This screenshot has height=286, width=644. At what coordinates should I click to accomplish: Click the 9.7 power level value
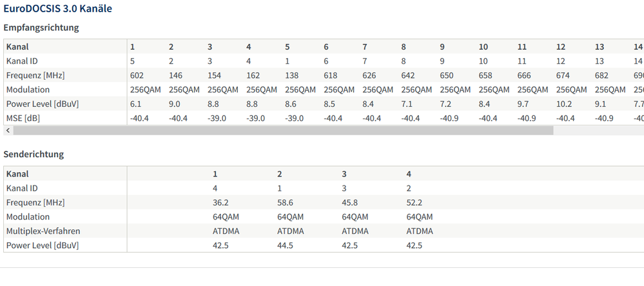pyautogui.click(x=523, y=104)
